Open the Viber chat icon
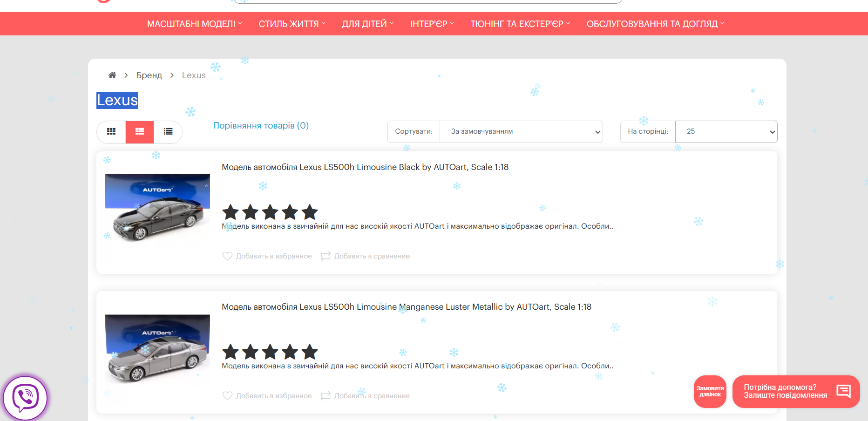Screen dimensions: 868x421 [x=25, y=398]
